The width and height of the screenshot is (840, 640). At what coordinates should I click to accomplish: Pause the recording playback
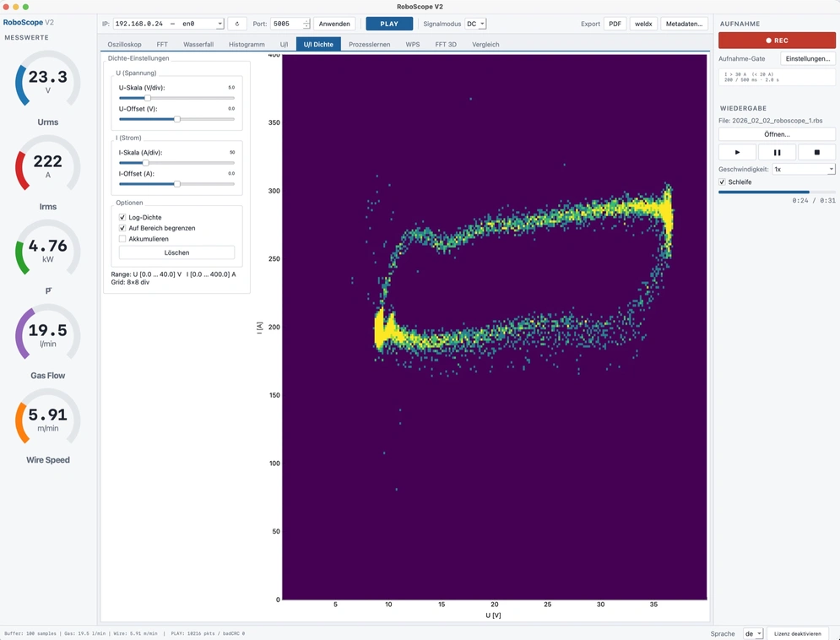coord(777,152)
